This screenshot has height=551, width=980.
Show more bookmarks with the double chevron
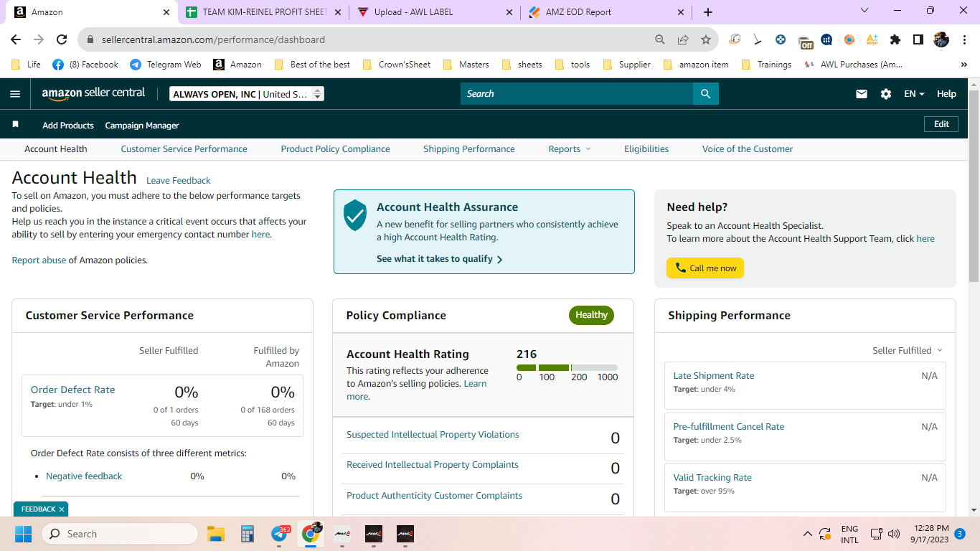[963, 65]
